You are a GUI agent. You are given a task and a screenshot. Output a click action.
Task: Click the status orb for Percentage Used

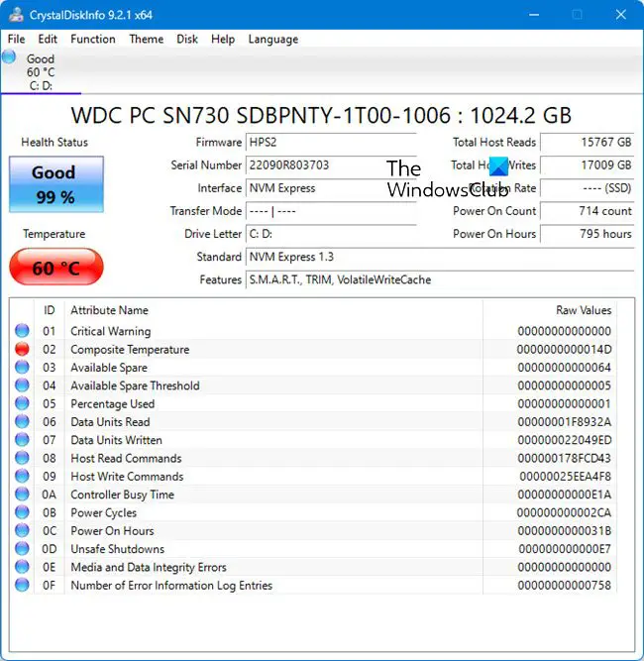(x=22, y=403)
